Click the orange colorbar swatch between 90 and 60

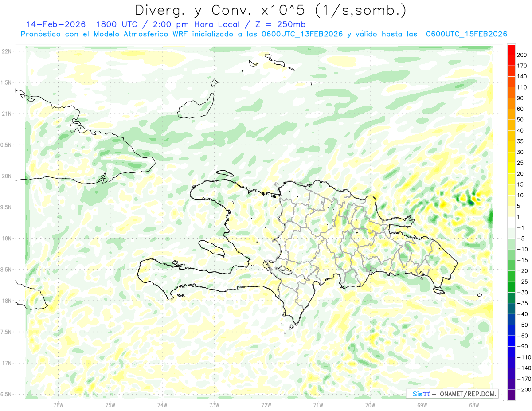point(511,104)
